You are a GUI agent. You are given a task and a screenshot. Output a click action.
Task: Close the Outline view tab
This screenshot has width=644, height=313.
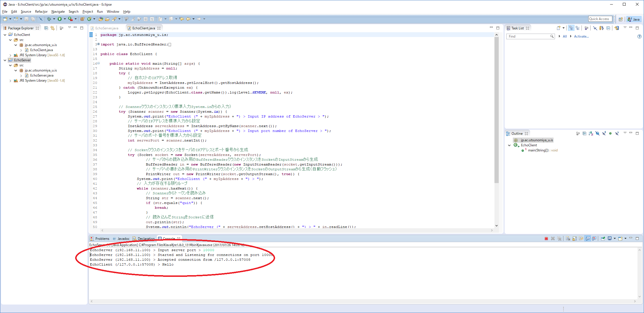pos(526,134)
